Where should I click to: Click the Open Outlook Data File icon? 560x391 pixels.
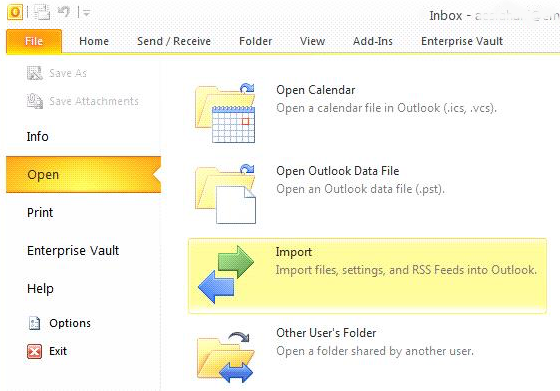(x=225, y=194)
